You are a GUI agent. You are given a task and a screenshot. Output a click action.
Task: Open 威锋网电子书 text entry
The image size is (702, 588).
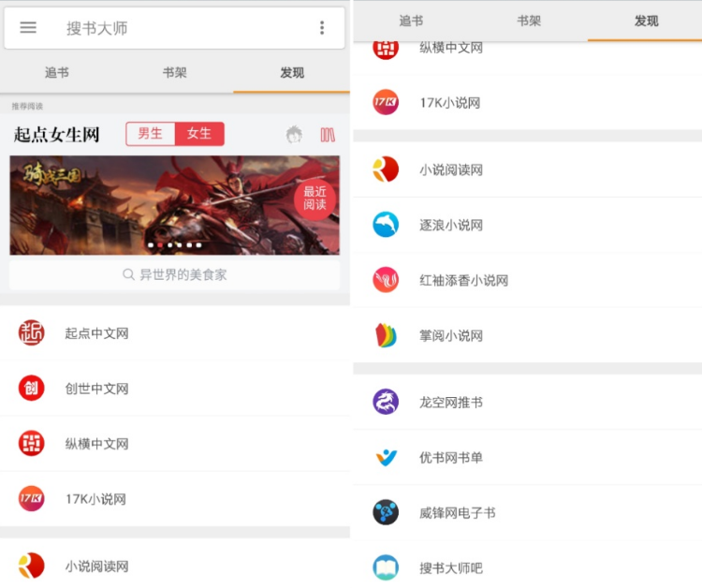[x=457, y=513]
